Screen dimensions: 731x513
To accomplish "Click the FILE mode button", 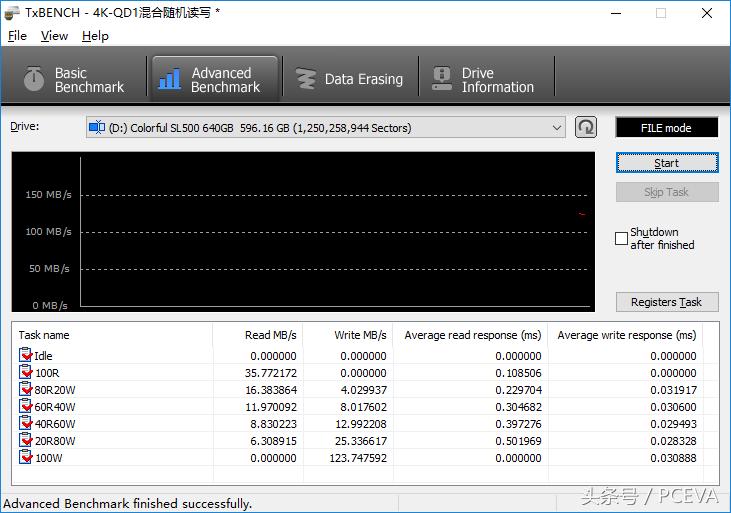I will click(666, 128).
